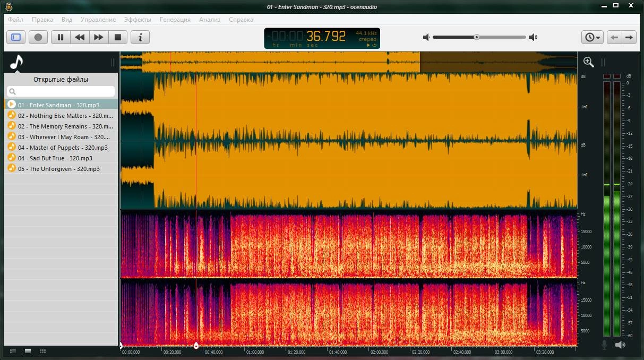The height and width of the screenshot is (360, 644).
Task: Select 05 - The Unforgiven - 320.mp3
Action: click(61, 168)
